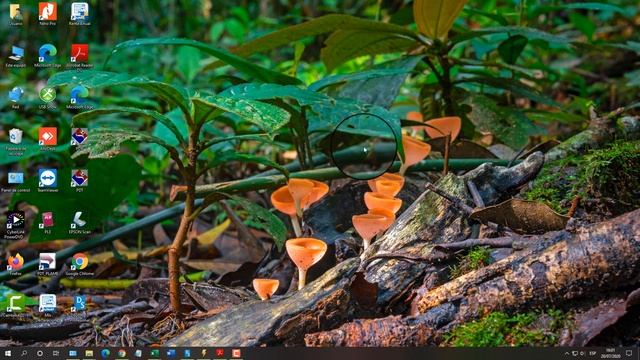This screenshot has width=640, height=360.
Task: Select the AnyDesk desktop shortcut
Action: coord(48,139)
